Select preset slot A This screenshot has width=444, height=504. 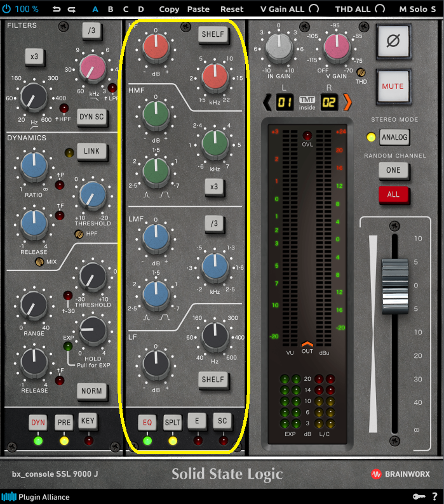[x=95, y=9]
